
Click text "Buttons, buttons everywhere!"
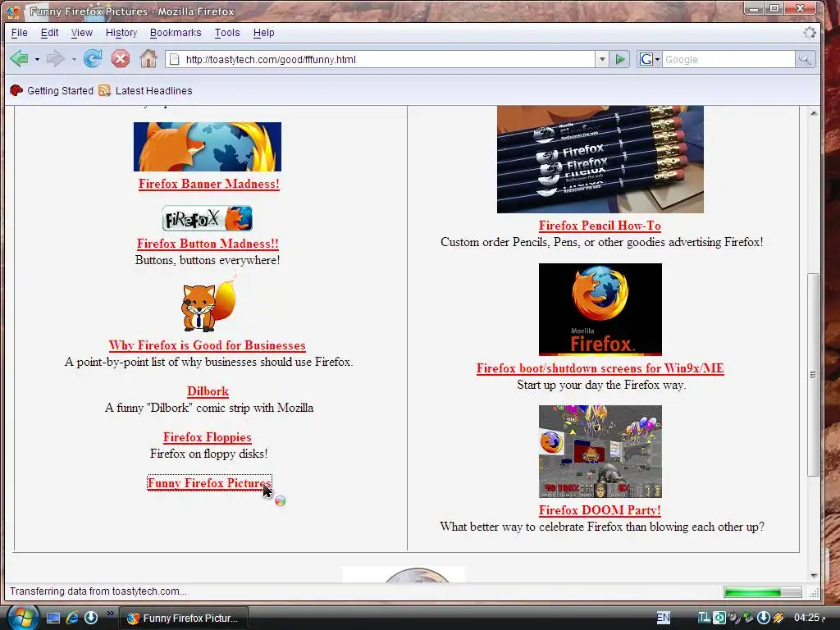tap(208, 260)
